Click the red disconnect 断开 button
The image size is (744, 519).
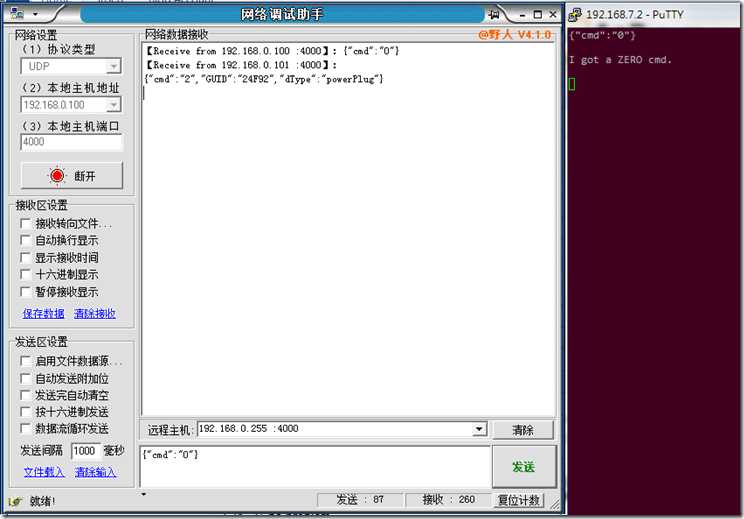click(72, 176)
